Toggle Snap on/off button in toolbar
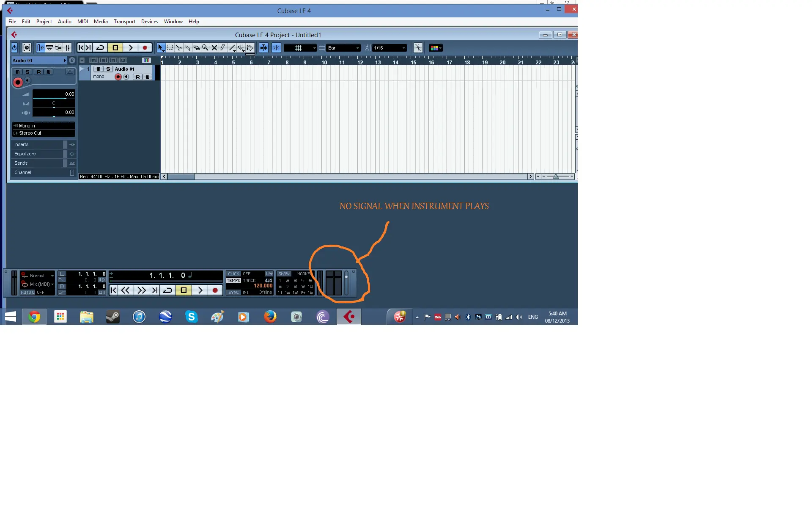Image resolution: width=812 pixels, height=508 pixels. [x=276, y=48]
